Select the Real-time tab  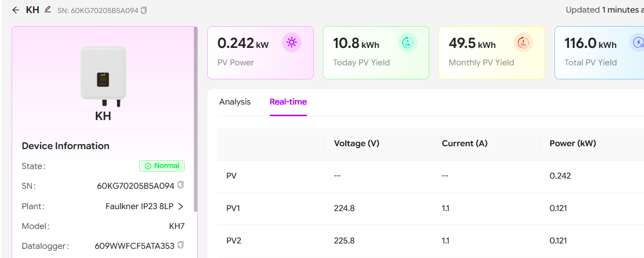[288, 102]
